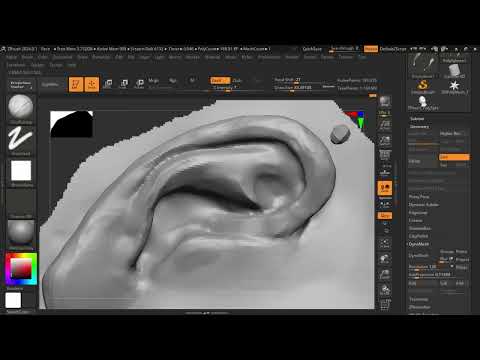Viewport: 480px width, 360px height.
Task: Toggle the Mrgb mode
Action: [x=153, y=81]
